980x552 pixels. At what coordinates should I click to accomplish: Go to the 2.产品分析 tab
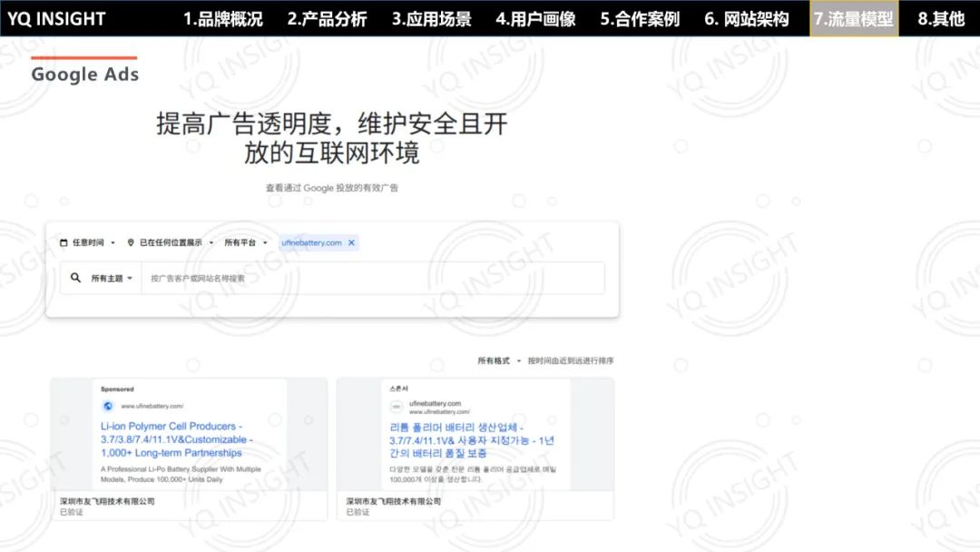click(x=327, y=19)
